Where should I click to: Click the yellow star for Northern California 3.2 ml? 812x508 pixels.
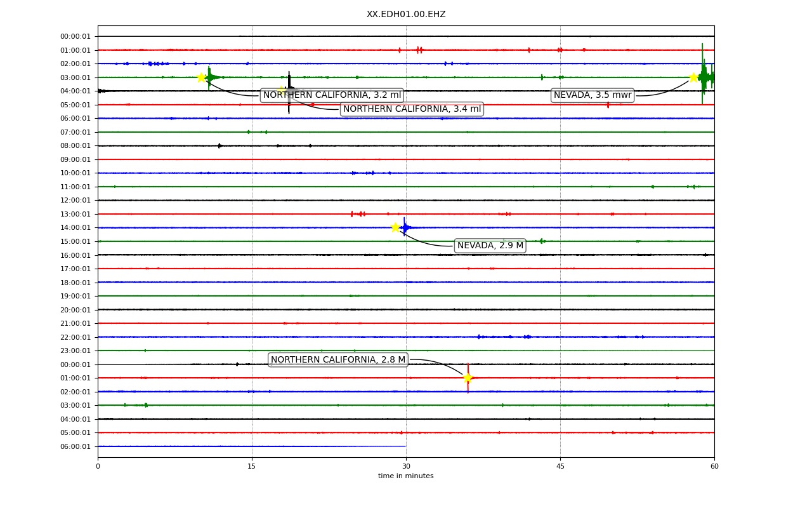[201, 77]
